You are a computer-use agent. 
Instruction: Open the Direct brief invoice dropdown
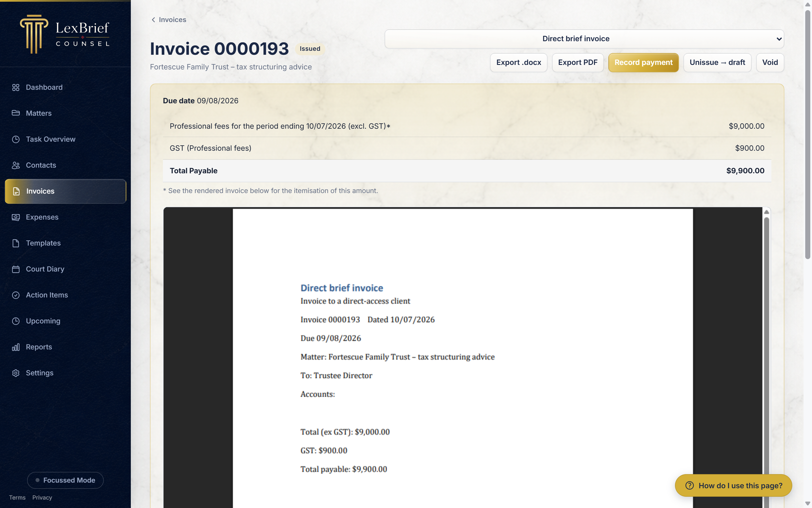coord(584,39)
